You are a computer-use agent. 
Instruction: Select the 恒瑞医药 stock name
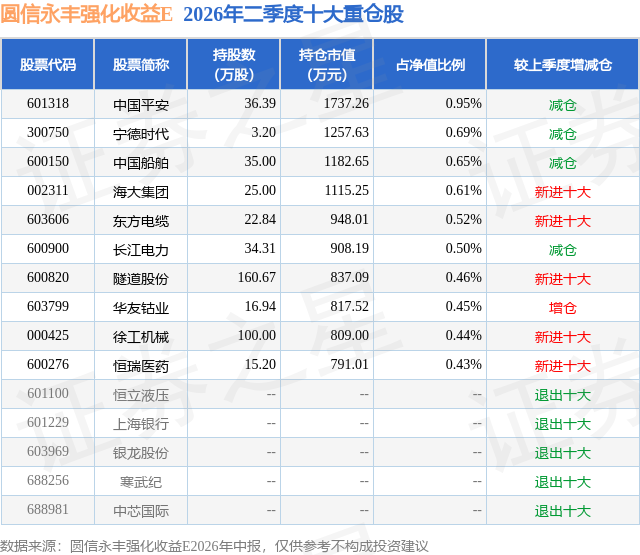pos(141,365)
